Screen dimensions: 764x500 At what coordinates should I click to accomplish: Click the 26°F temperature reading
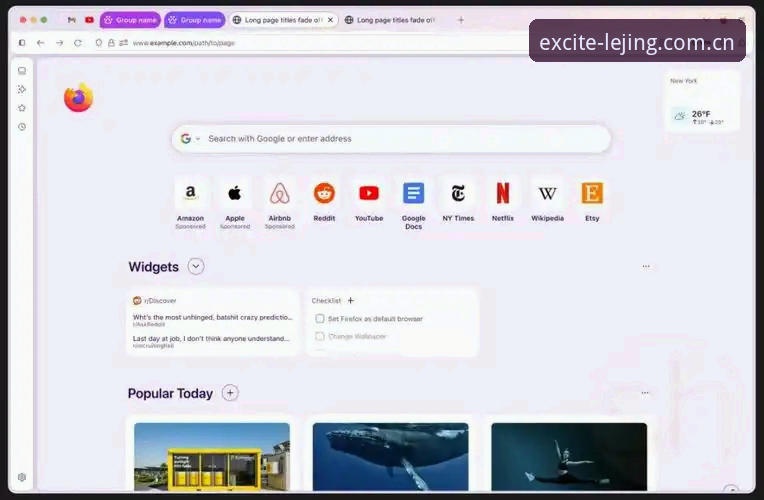pos(701,114)
